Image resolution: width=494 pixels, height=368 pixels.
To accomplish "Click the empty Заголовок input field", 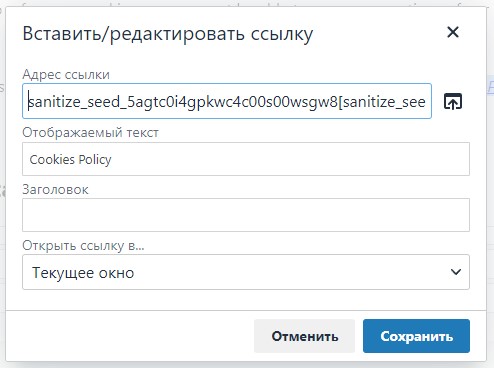I will point(246,215).
